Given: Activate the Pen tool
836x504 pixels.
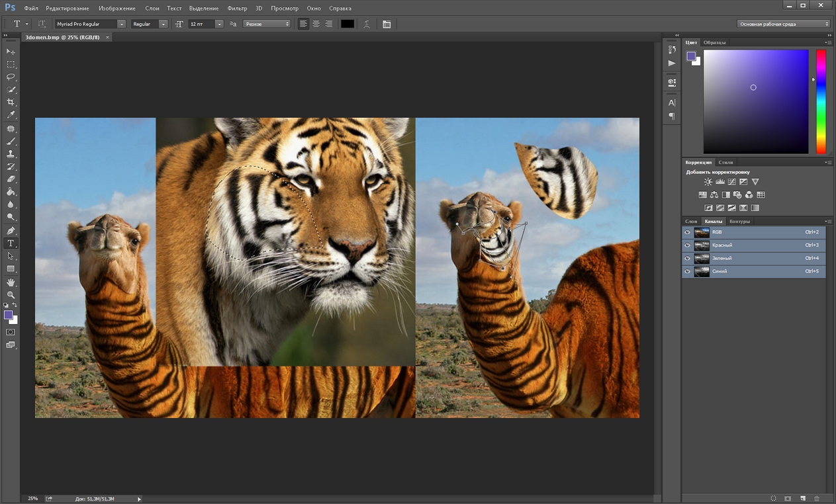Looking at the screenshot, I should point(11,231).
